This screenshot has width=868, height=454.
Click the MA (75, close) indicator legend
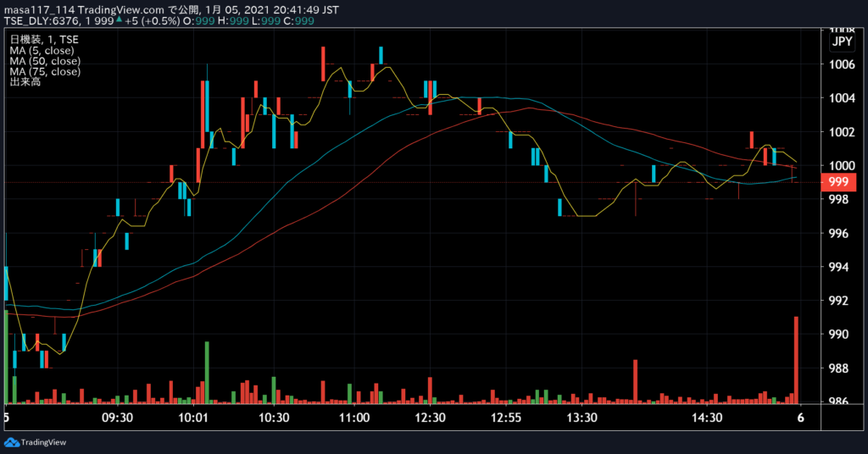45,71
